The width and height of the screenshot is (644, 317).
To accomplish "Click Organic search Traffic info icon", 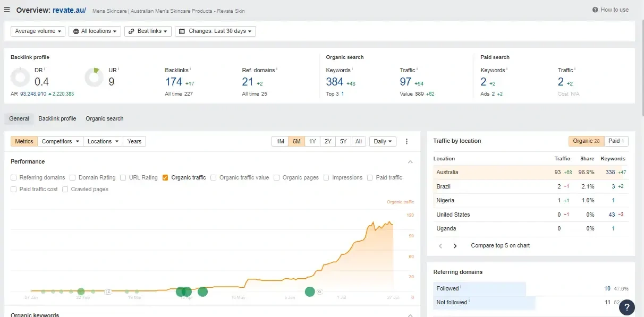I will [x=417, y=69].
